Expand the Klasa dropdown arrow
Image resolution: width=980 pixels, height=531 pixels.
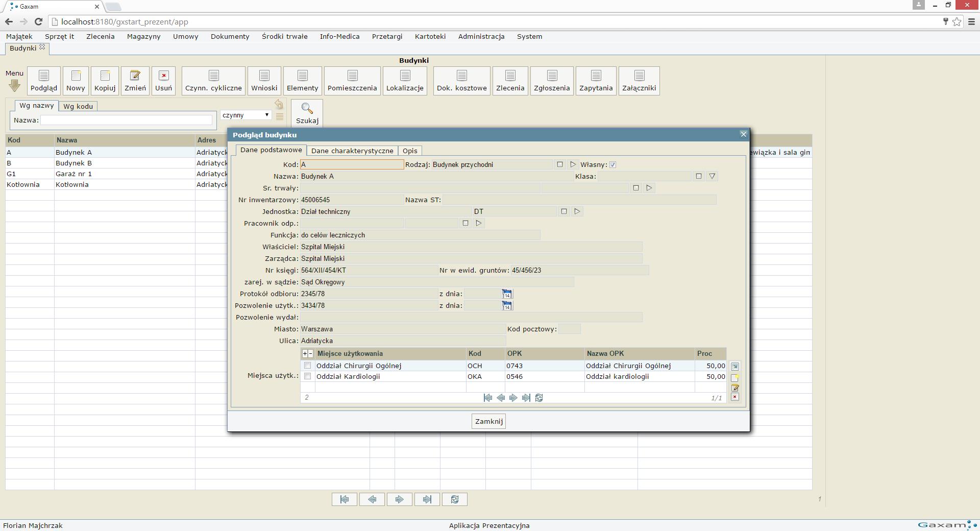pyautogui.click(x=712, y=176)
